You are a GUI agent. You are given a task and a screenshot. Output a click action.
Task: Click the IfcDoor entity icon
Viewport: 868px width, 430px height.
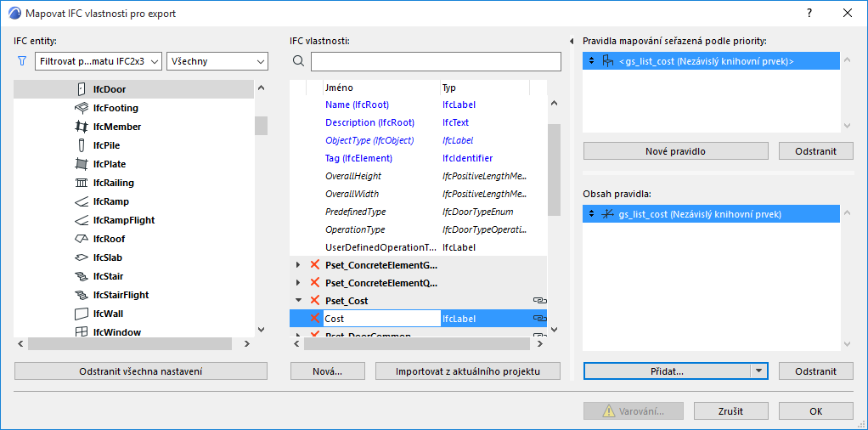coord(82,88)
